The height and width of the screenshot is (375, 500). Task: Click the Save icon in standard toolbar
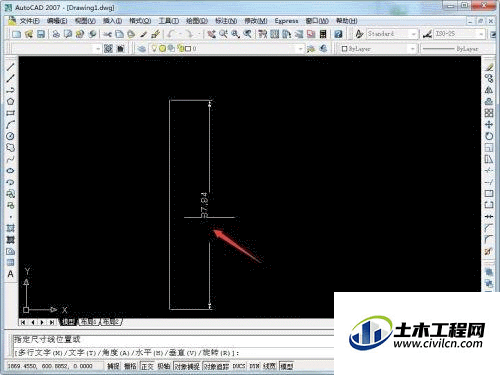[41, 34]
